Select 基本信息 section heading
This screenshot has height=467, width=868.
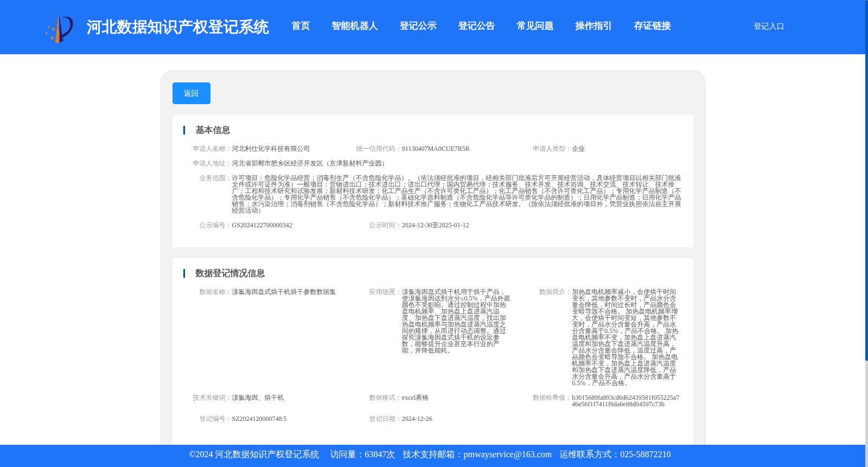213,130
